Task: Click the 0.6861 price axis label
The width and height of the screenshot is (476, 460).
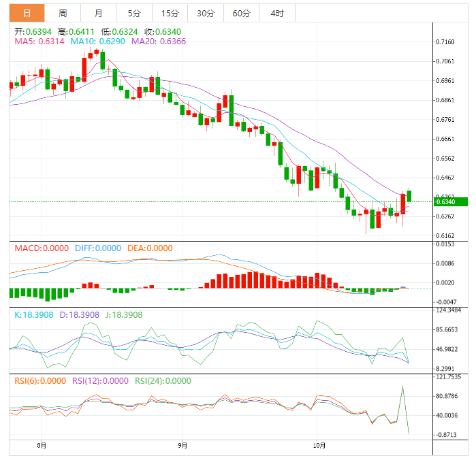Action: pyautogui.click(x=445, y=100)
